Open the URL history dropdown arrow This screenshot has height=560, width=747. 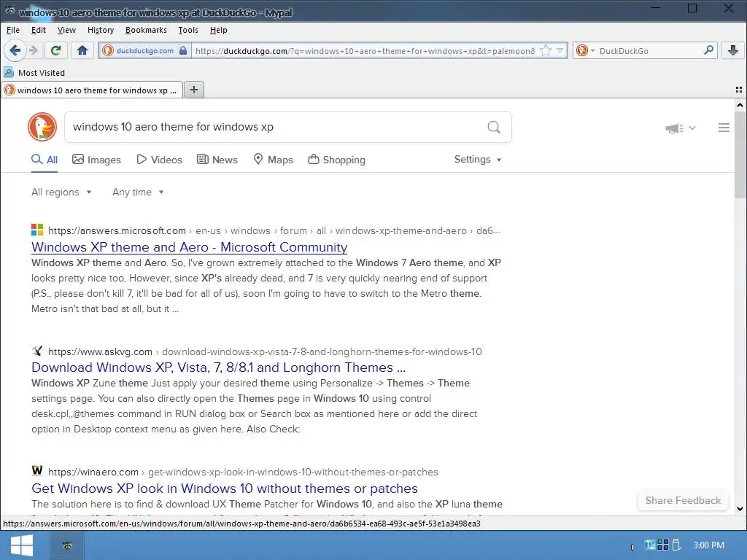click(560, 50)
